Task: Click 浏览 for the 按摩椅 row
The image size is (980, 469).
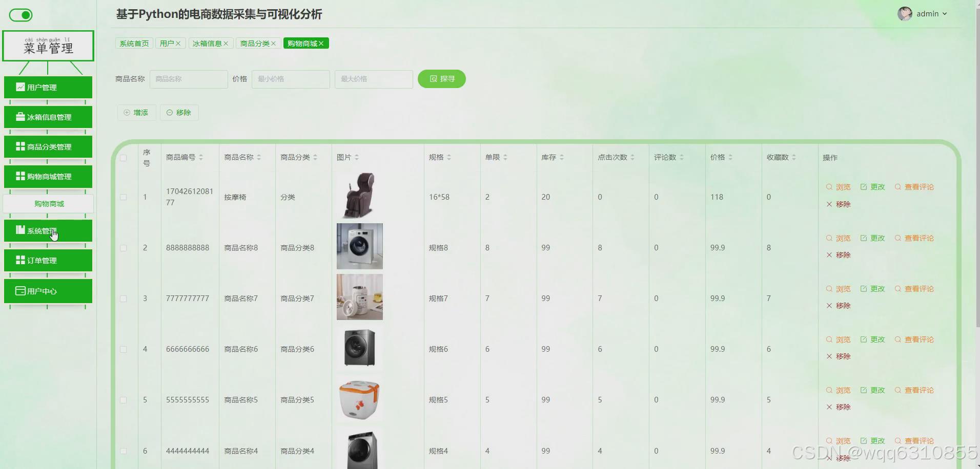Action: click(x=839, y=187)
